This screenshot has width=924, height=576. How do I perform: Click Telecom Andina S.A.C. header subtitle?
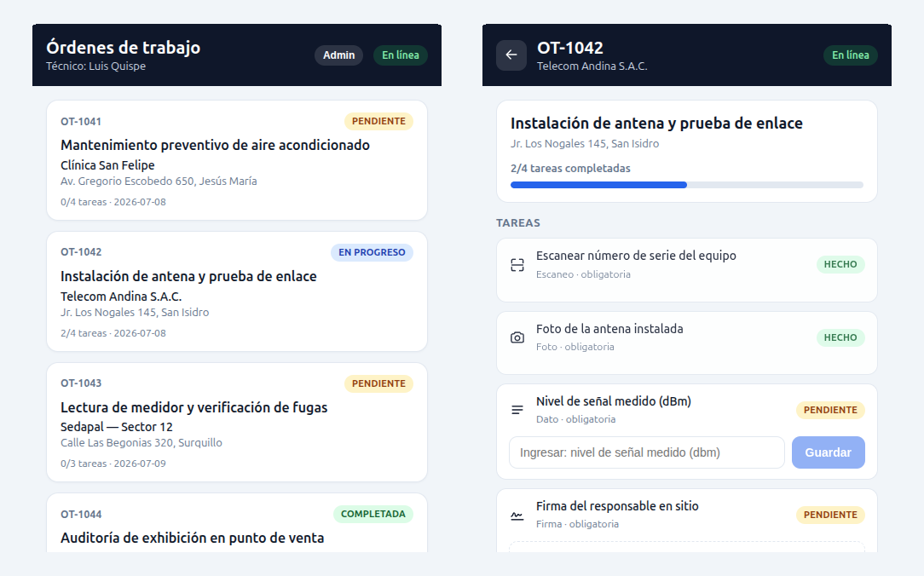coord(592,66)
